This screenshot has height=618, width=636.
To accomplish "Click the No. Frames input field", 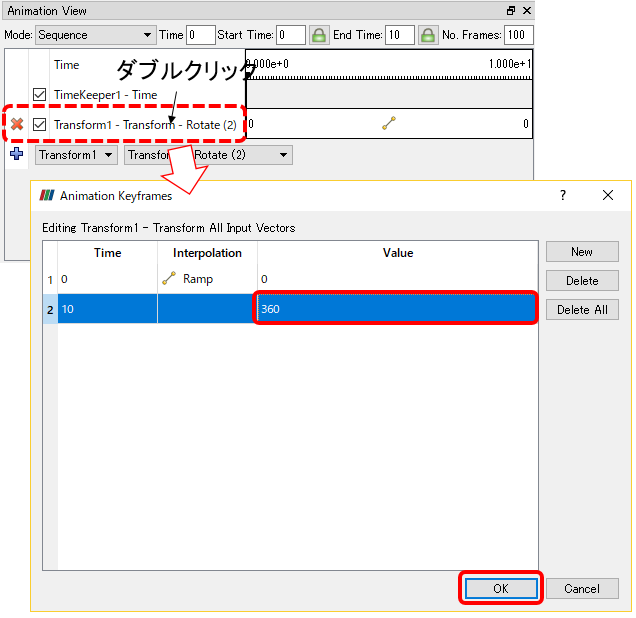I will coord(518,35).
